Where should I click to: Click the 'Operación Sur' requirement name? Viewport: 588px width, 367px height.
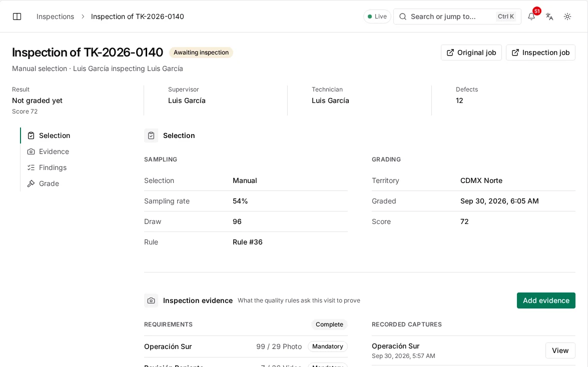168,346
